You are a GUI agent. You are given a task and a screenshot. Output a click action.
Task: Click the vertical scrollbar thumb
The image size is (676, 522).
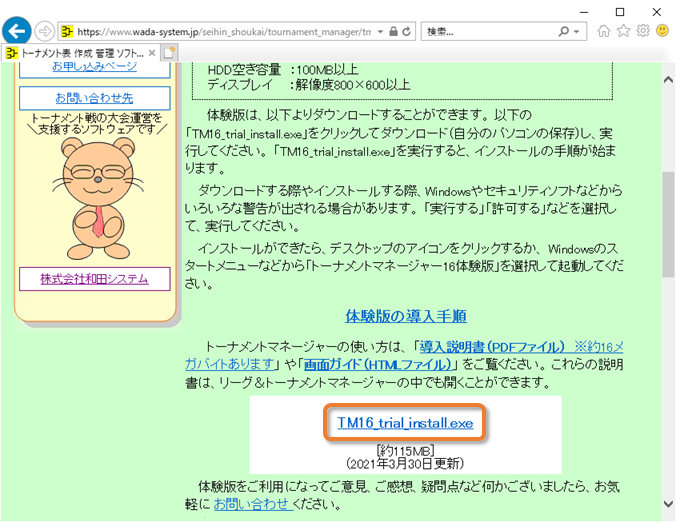click(667, 225)
